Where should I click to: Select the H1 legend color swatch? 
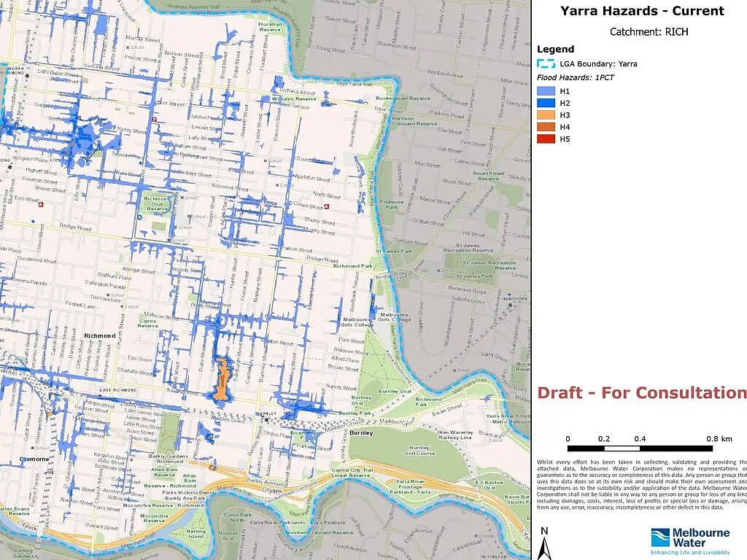click(x=546, y=91)
